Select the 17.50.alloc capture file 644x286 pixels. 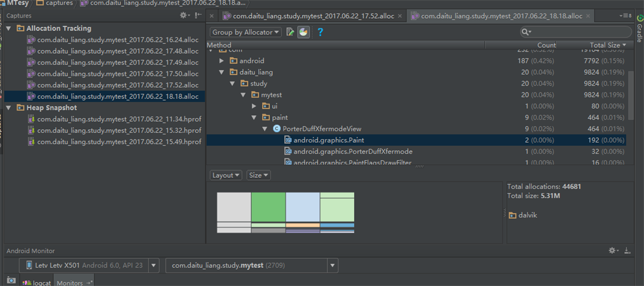118,74
